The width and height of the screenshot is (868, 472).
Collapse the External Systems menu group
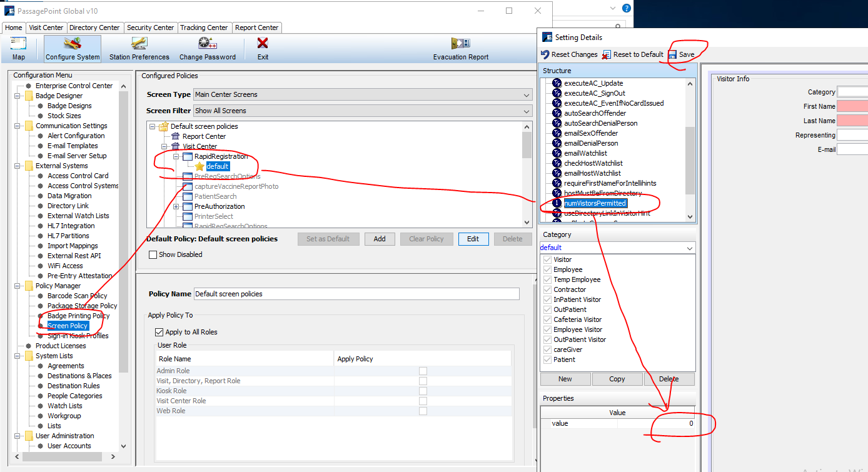[18, 166]
